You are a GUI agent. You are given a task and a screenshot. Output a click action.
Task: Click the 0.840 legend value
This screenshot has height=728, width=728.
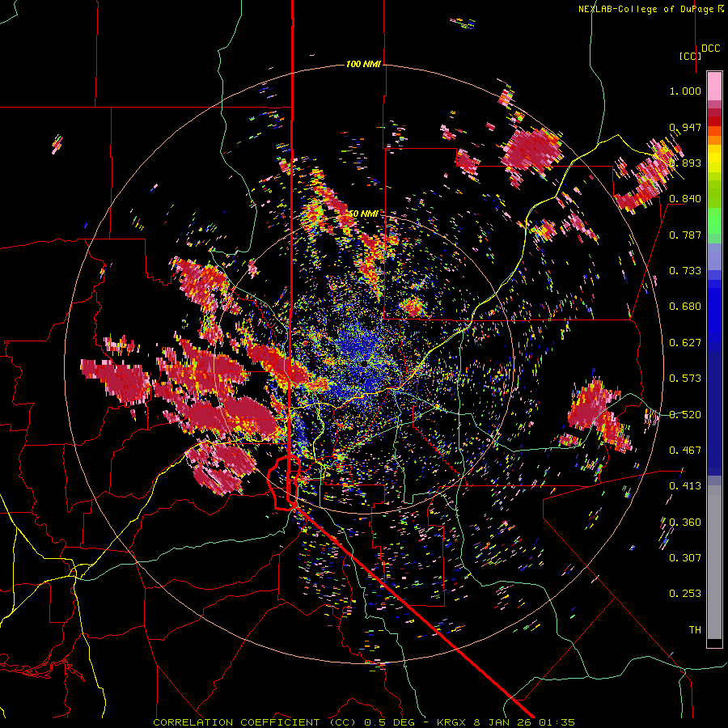point(685,199)
